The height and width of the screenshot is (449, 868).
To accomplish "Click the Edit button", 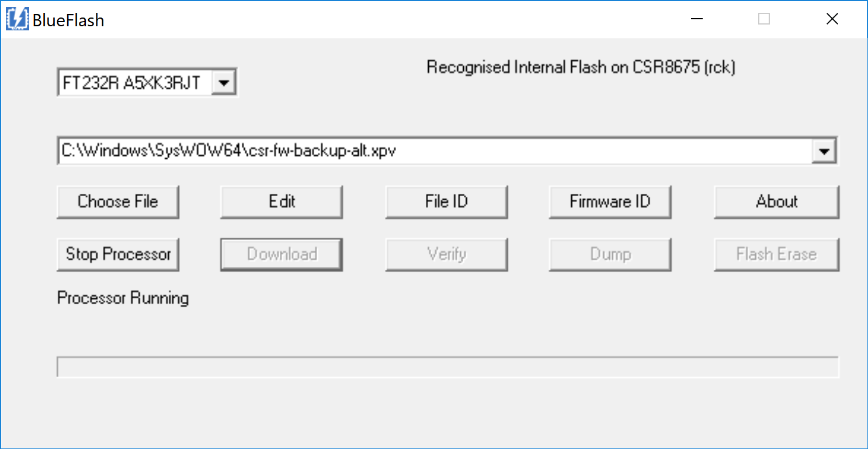I will [x=282, y=202].
